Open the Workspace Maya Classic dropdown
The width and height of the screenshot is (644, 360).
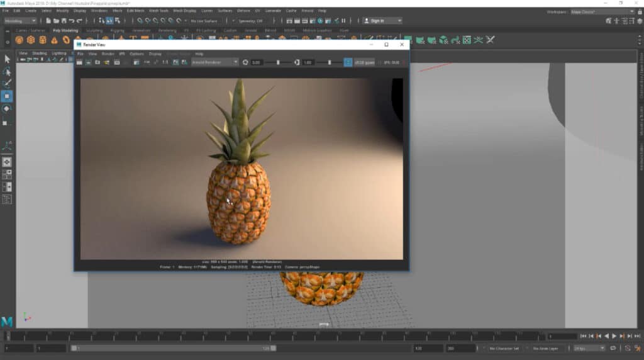(599, 11)
